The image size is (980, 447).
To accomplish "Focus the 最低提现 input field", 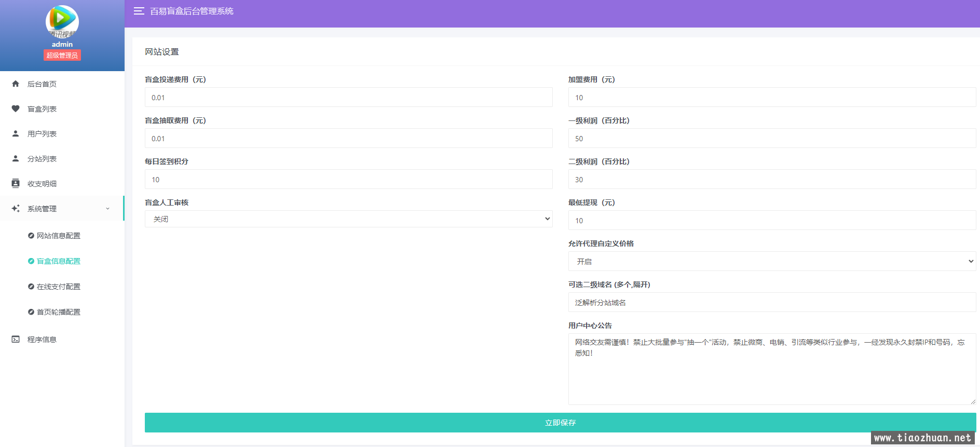I will tap(772, 220).
